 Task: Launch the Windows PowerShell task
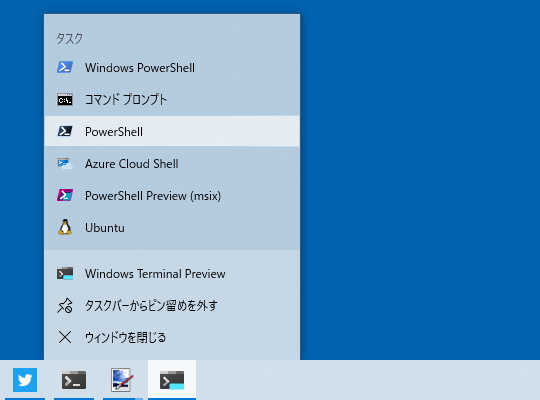[172, 68]
